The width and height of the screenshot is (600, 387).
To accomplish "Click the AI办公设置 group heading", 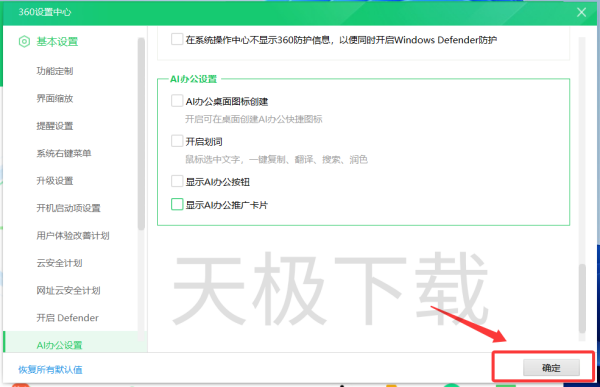I will tap(194, 79).
